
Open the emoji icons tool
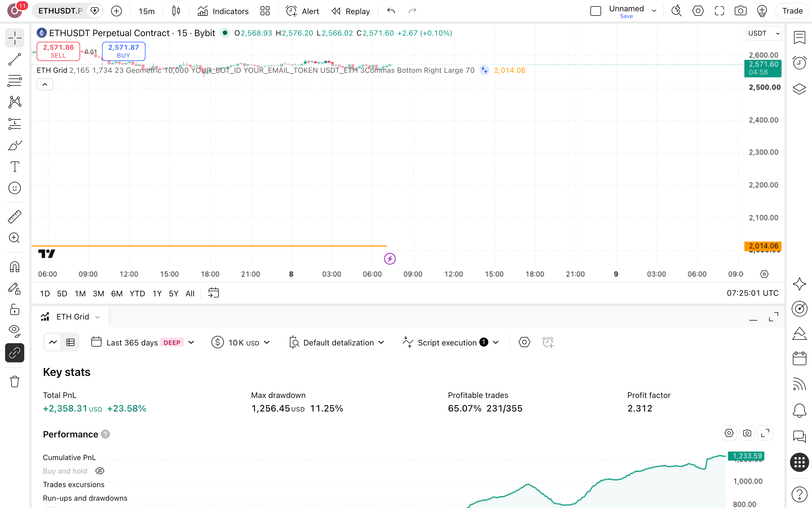15,188
